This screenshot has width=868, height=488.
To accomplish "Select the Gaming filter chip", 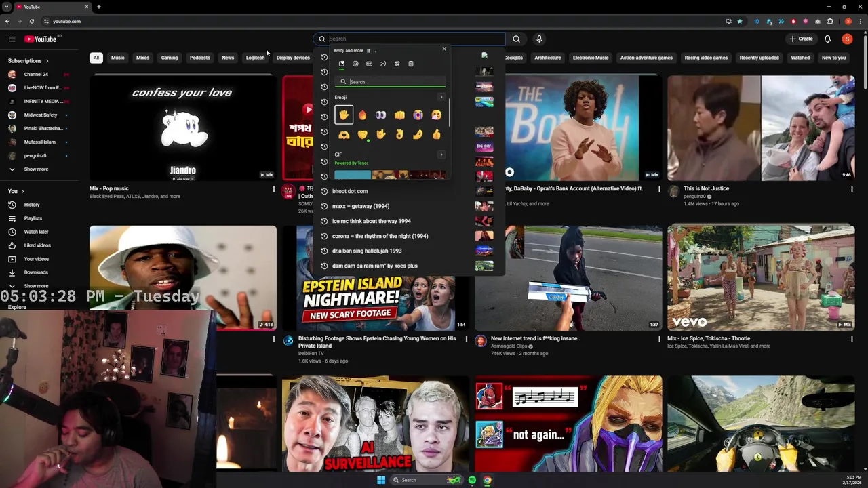I will (170, 58).
